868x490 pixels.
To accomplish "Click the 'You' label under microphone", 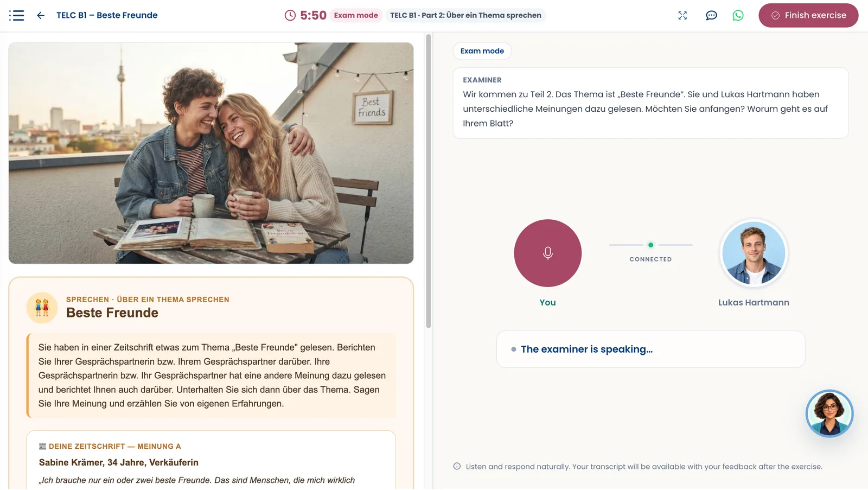I will click(x=547, y=302).
